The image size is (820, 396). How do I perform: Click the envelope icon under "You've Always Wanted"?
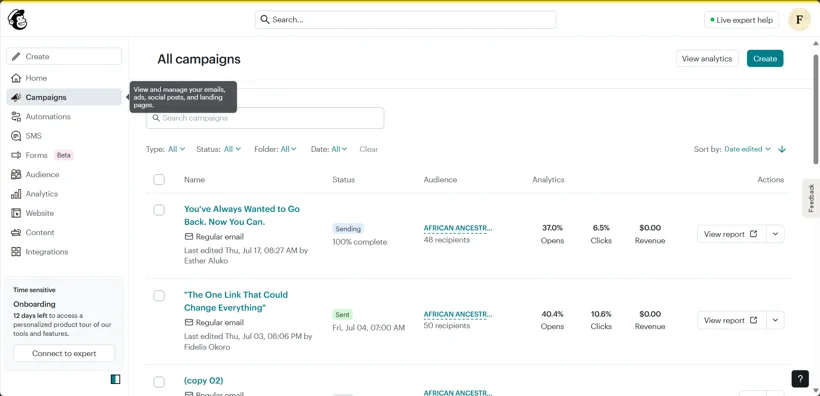(189, 236)
